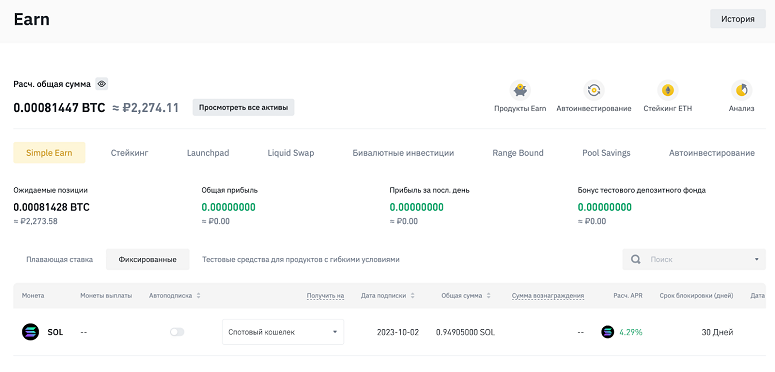Click the Срок блокировки (дней) header
Screen dimensions: 775x372
[696, 295]
